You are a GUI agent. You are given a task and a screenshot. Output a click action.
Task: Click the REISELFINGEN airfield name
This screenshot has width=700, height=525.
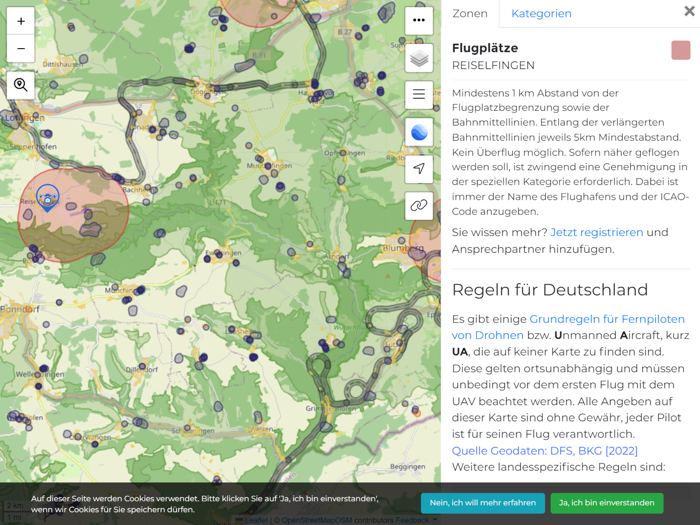[x=493, y=65]
